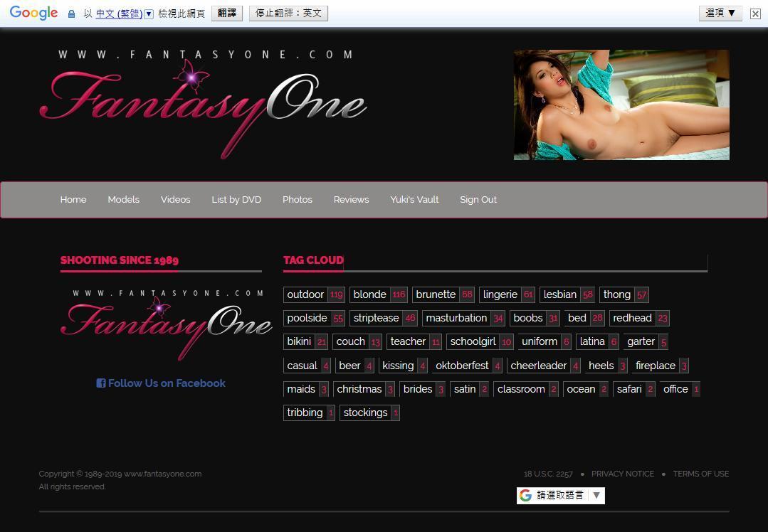Choose the couch tag

357,341
